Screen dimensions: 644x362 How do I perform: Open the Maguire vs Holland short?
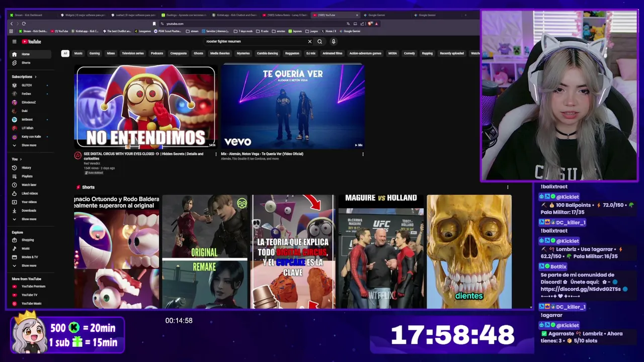(381, 251)
